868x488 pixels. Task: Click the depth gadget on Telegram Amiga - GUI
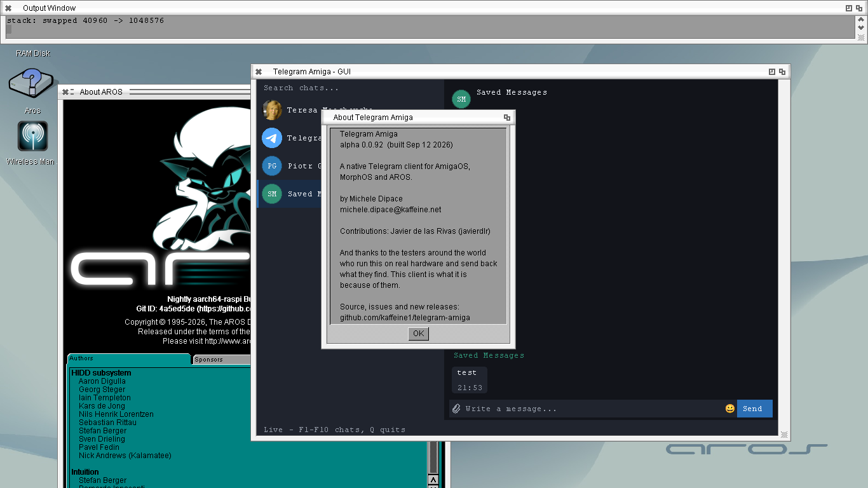point(783,72)
